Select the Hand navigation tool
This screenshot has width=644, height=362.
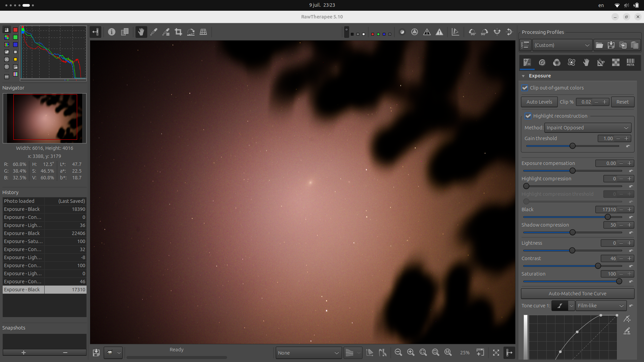pos(141,32)
